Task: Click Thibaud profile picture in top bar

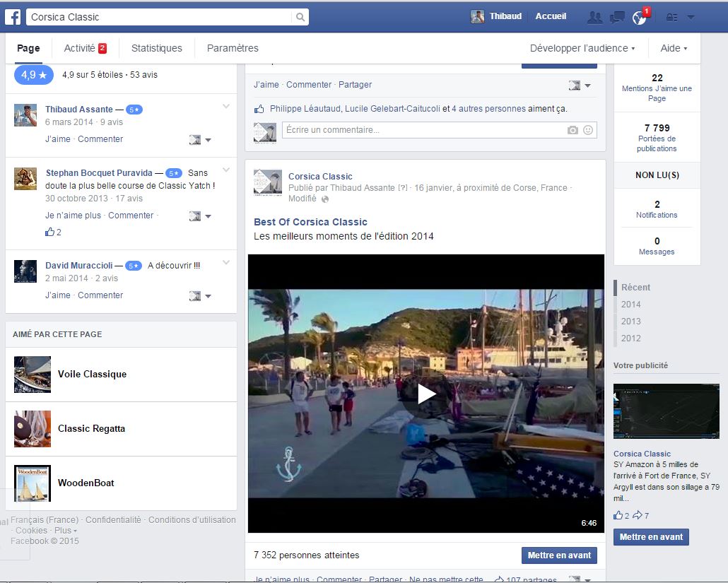Action: click(x=477, y=17)
